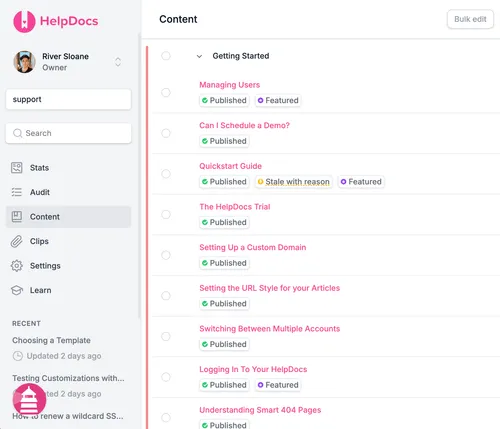
Task: Open Setting Up a Custom Domain article
Action: (x=253, y=247)
